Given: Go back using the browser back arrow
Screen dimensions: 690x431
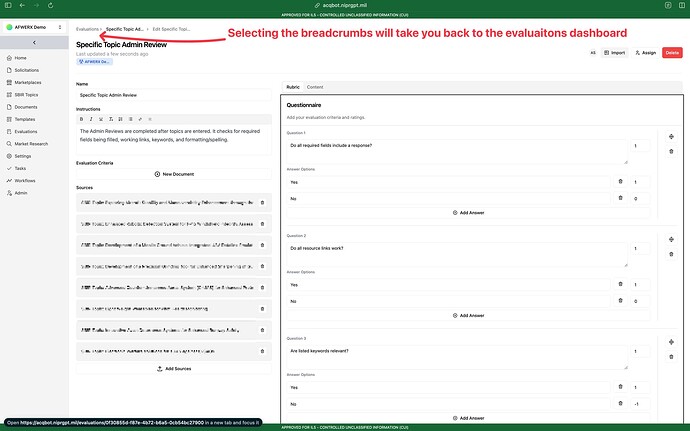Looking at the screenshot, I should pyautogui.click(x=22, y=5).
